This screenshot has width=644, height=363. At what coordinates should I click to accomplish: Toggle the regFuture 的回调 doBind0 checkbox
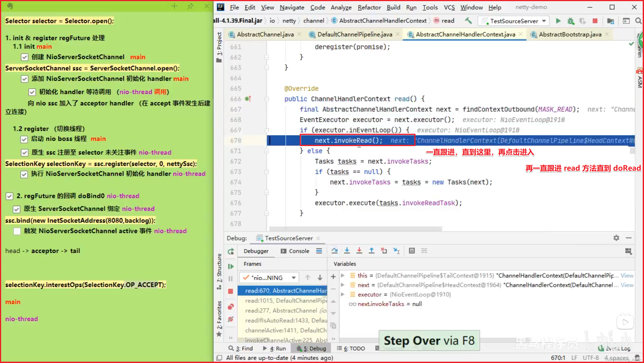(9, 196)
